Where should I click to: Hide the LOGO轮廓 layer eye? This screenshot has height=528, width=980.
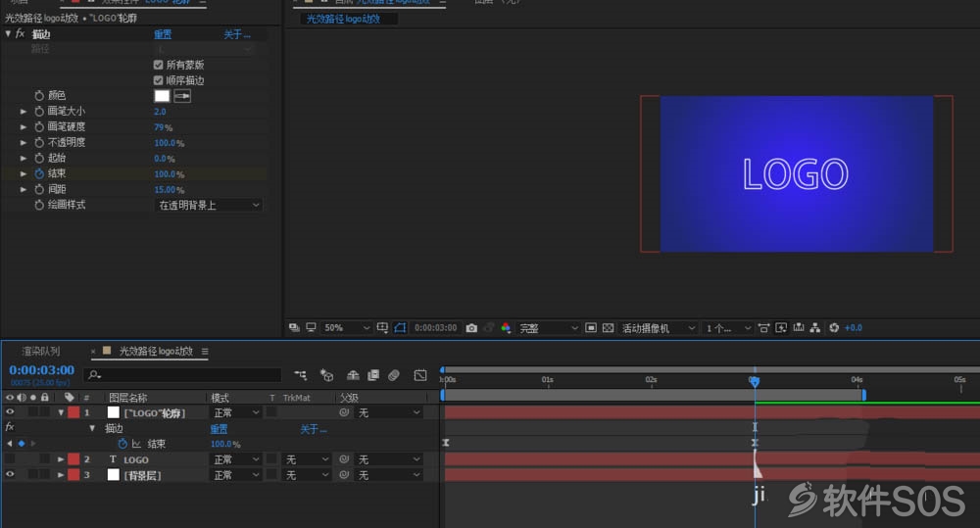[10, 411]
